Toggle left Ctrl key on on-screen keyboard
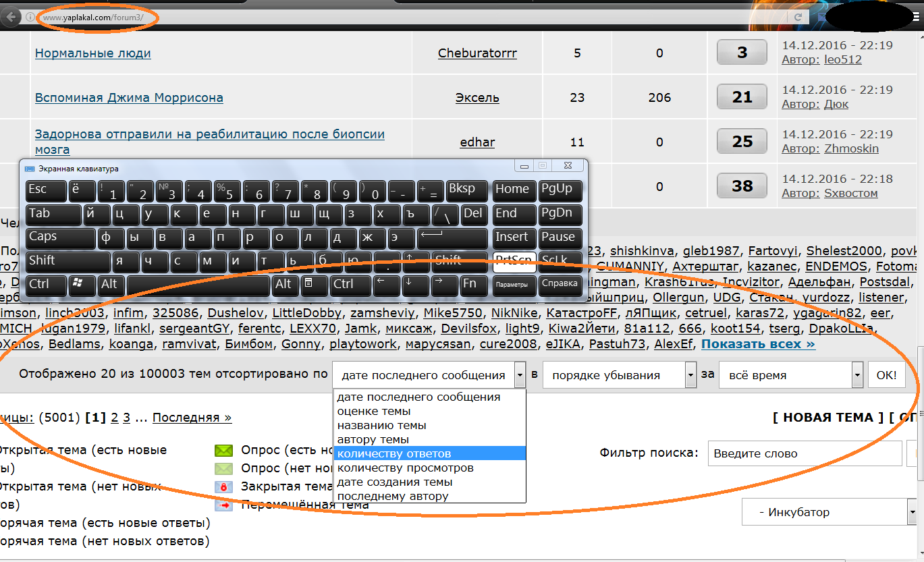Viewport: 924px width, 562px height. (x=46, y=285)
